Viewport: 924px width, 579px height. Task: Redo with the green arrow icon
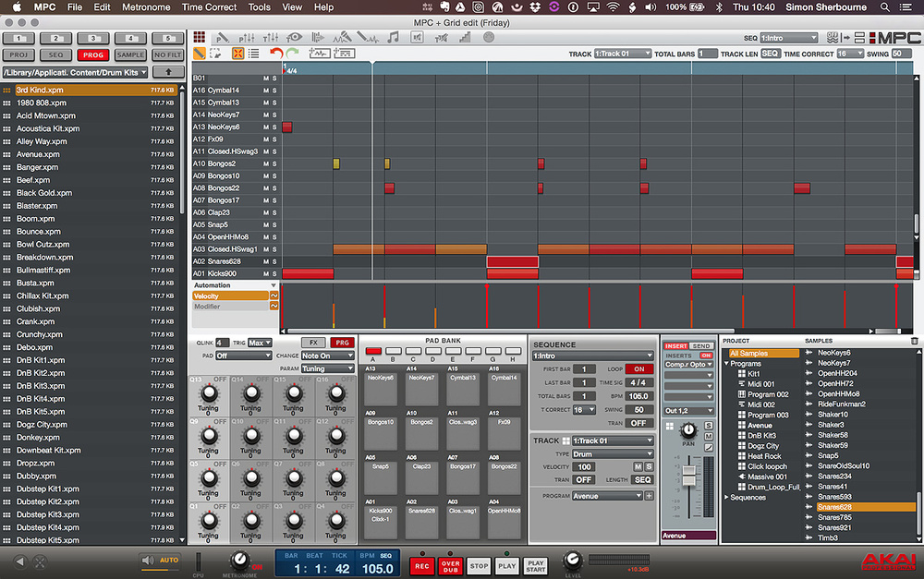pos(292,53)
